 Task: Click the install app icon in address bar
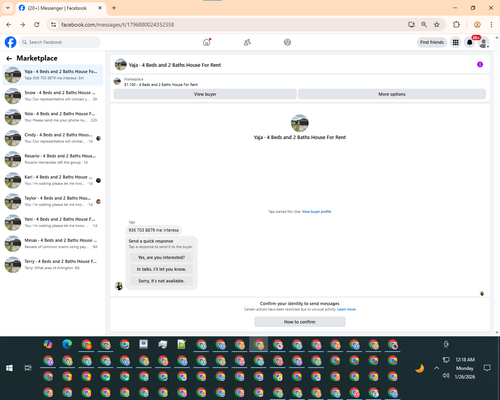pyautogui.click(x=411, y=24)
